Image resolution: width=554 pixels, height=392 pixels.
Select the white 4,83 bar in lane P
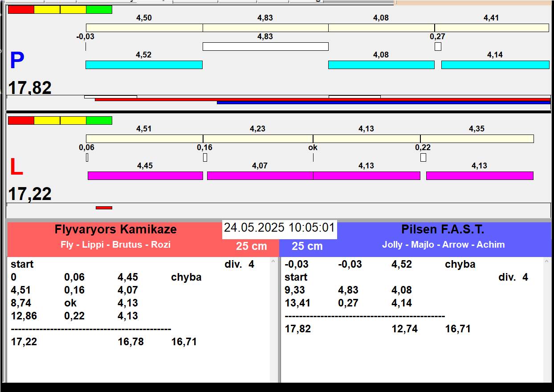(265, 46)
